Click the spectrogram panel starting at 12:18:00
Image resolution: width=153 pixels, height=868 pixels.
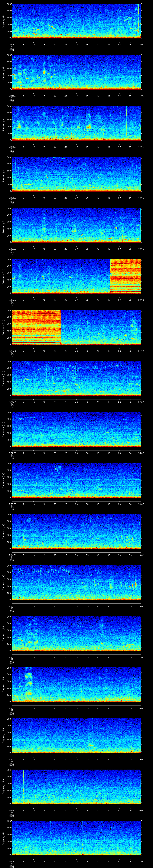[x=77, y=225]
